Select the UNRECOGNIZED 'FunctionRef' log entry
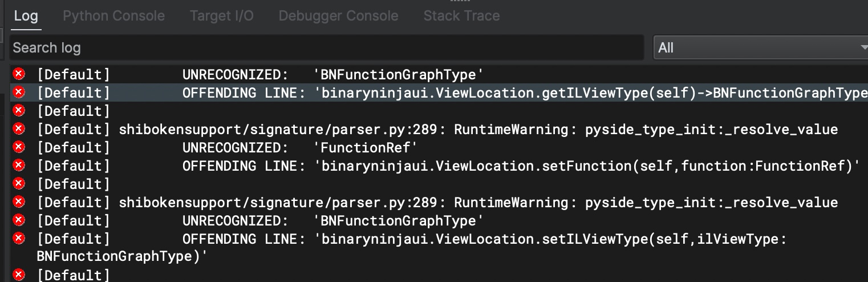The height and width of the screenshot is (282, 868). [439, 147]
